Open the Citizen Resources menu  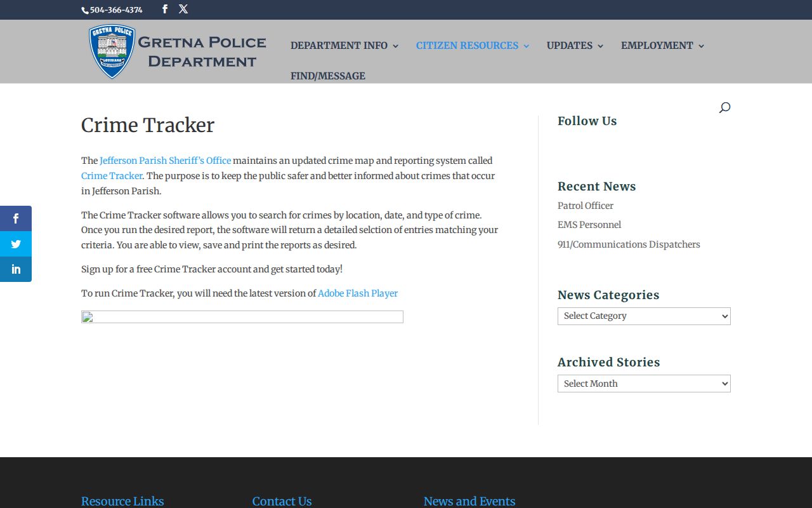pos(473,46)
